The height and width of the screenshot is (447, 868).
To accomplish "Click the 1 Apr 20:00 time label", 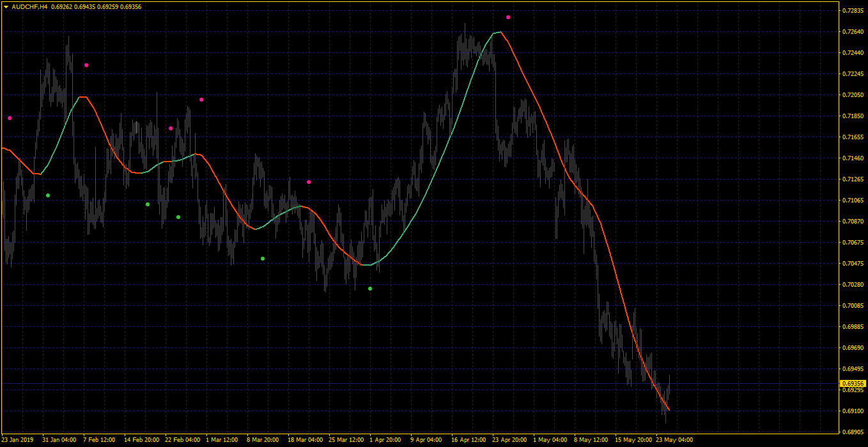I will click(x=385, y=440).
